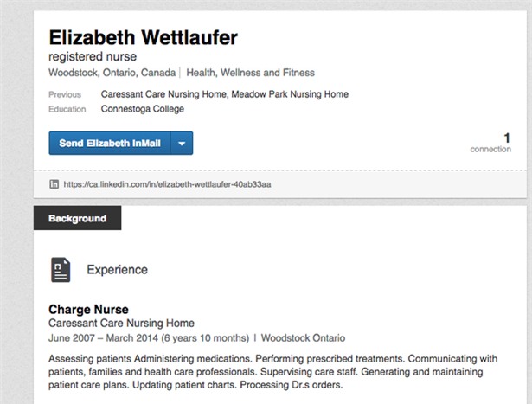Open the Connestoga College education link
The height and width of the screenshot is (404, 532).
(143, 109)
